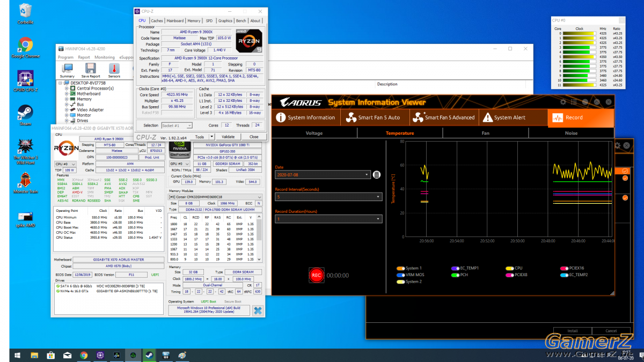Switch to the Caches tab in CPU-Z
The width and height of the screenshot is (644, 362).
click(x=157, y=21)
